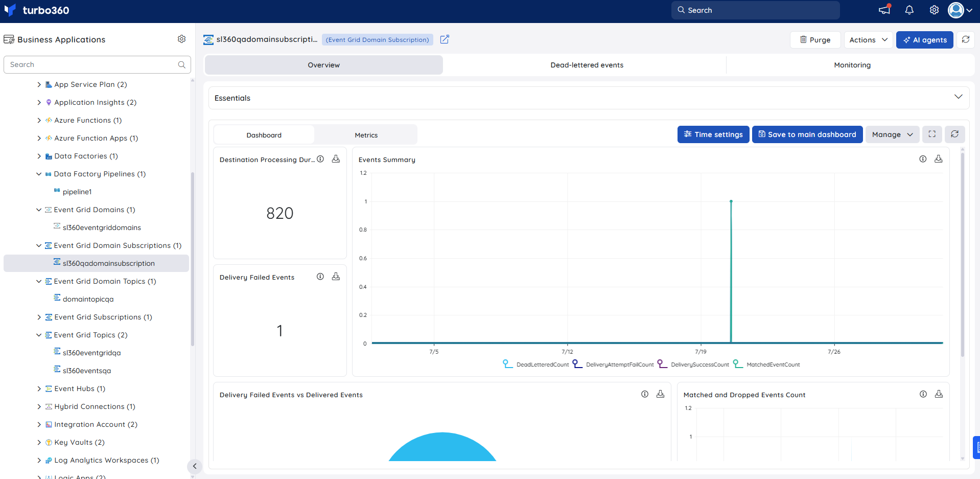Image resolution: width=980 pixels, height=479 pixels.
Task: Toggle DeliveryAttemptFailCount legend series
Action: (x=613, y=364)
